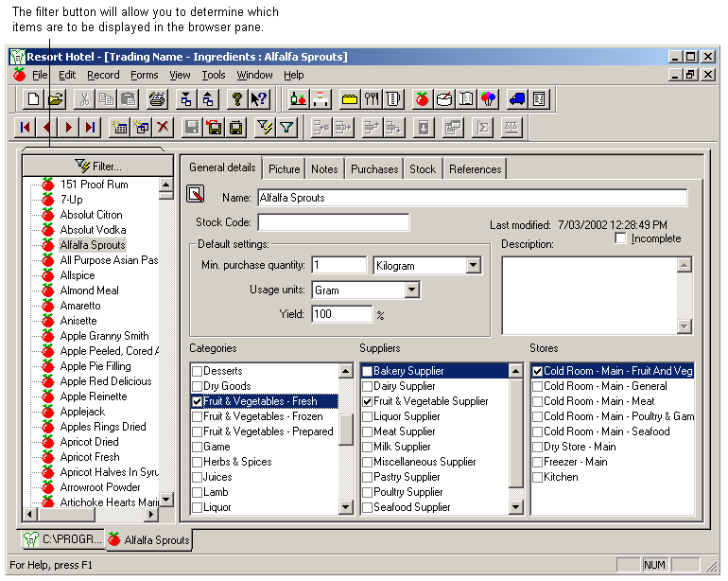
Task: Switch to the Picture tab
Action: tap(285, 169)
